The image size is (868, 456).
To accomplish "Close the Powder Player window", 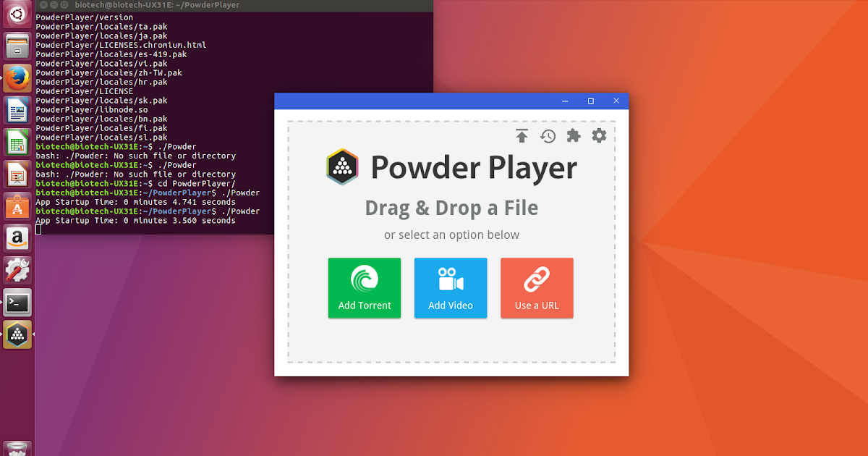I will coord(616,101).
